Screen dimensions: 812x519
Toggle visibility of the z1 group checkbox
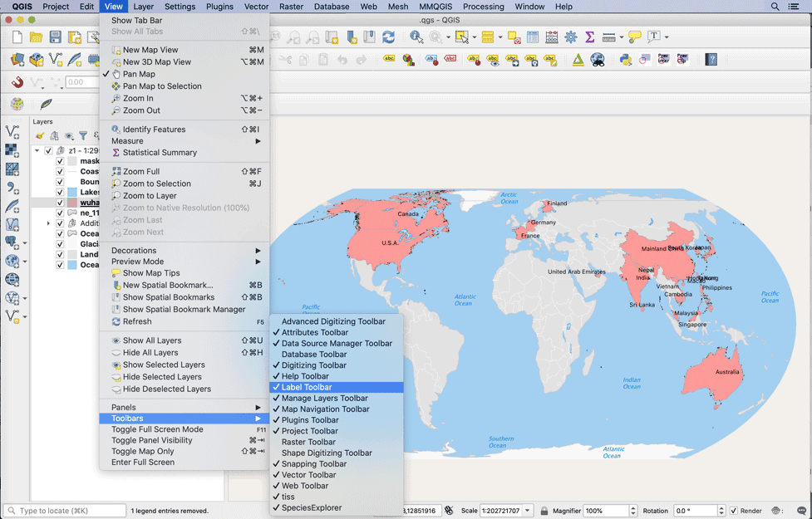pyautogui.click(x=48, y=150)
